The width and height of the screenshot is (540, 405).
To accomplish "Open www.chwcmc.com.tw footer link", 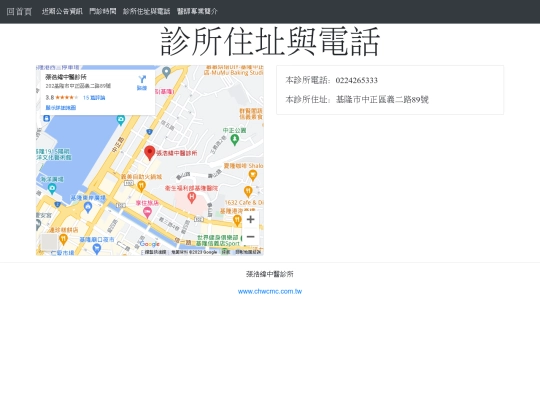I will (270, 291).
